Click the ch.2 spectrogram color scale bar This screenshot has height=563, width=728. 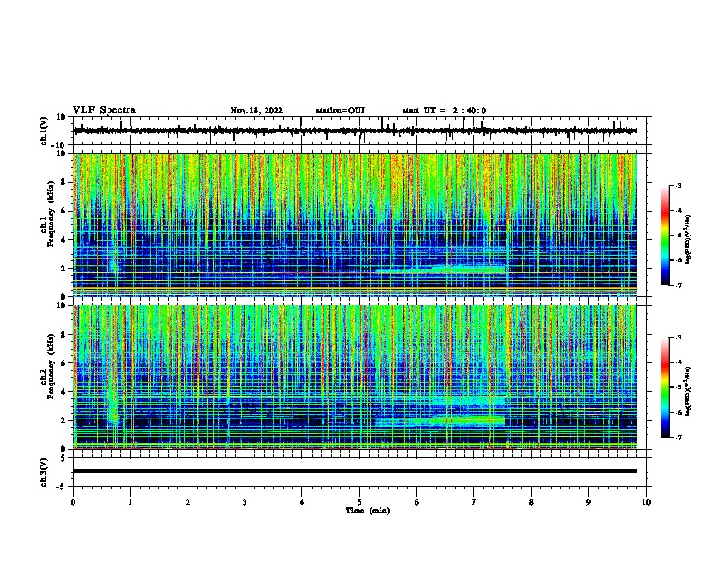(665, 387)
